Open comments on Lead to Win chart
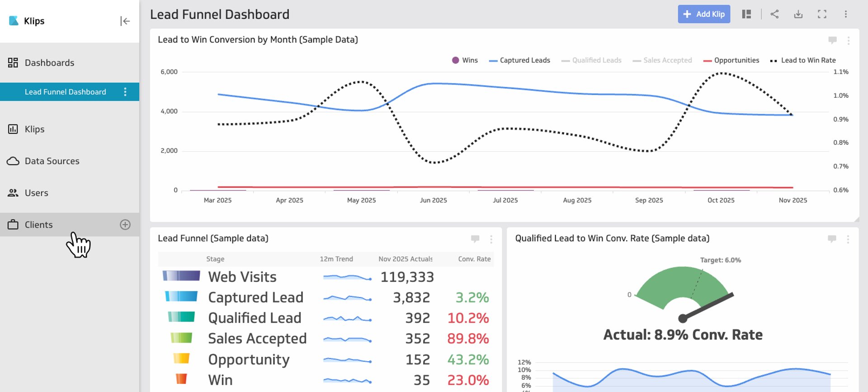Screen dimensions: 868x392 point(832,40)
